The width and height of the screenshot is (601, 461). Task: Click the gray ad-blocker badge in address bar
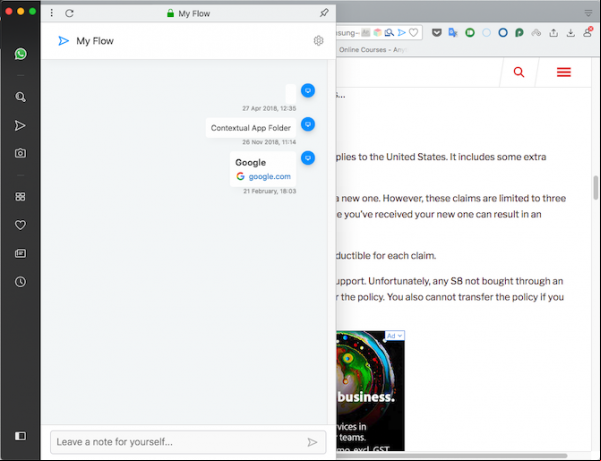(366, 33)
